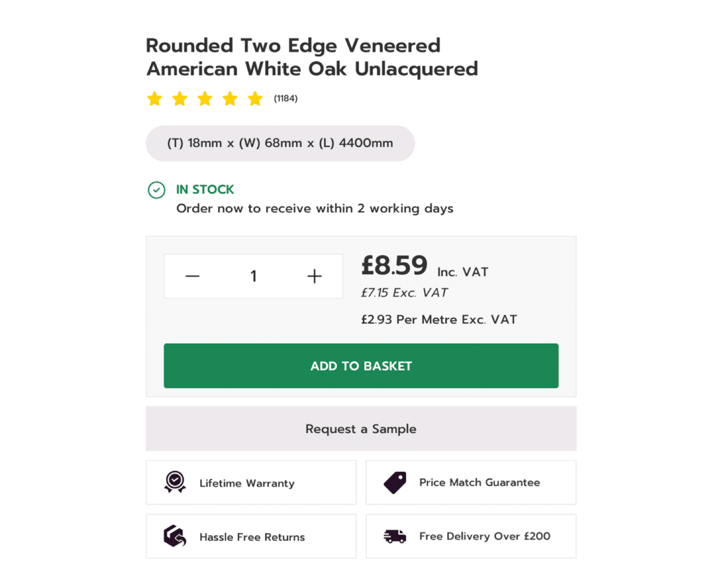Select the 18mm x 68mm x 4400mm size pill
Viewport: 716px width, 588px height.
(x=280, y=144)
